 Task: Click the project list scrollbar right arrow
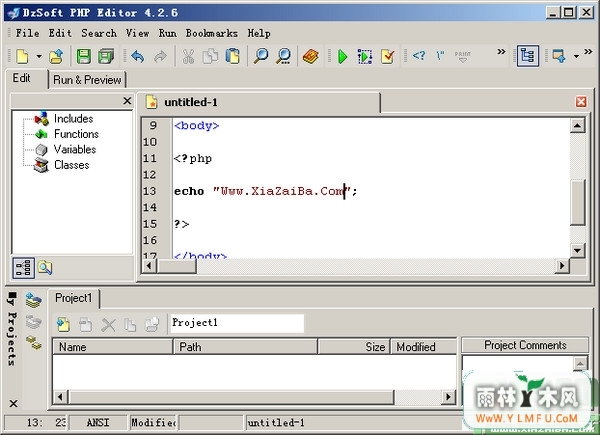click(448, 397)
